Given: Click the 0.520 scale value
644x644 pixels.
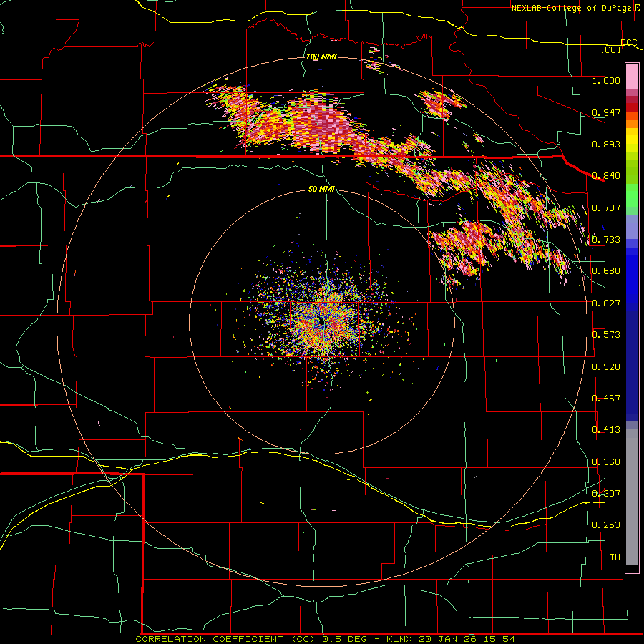Looking at the screenshot, I should [606, 367].
